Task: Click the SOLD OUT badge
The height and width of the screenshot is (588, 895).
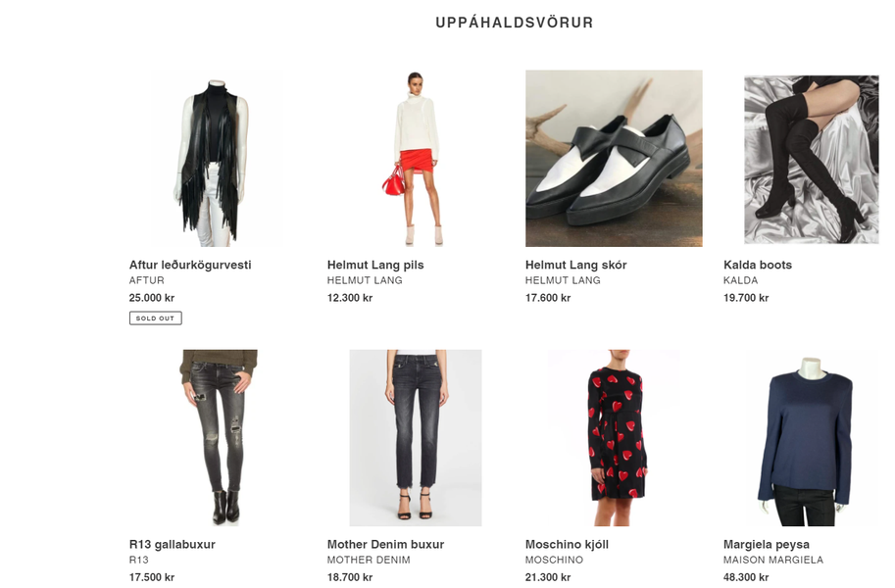Action: click(x=155, y=318)
